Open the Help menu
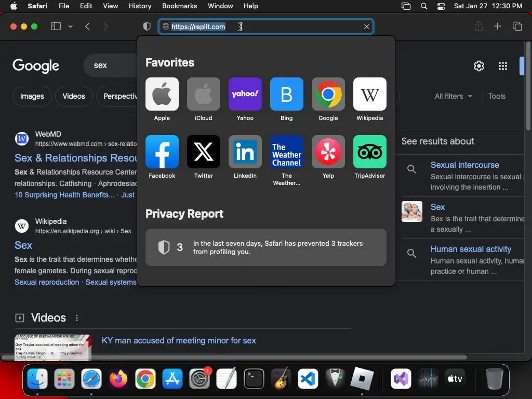The width and height of the screenshot is (532, 399). 251,6
